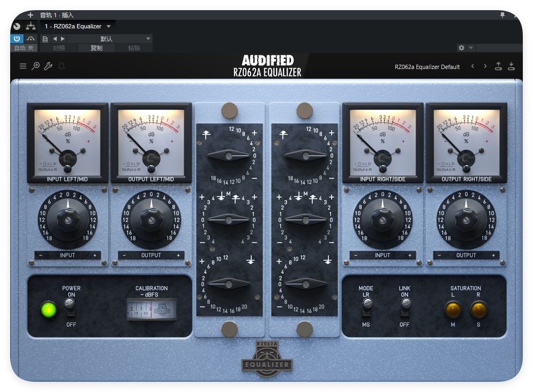The width and height of the screenshot is (533, 392).
Task: Click the 粘贴 paste button
Action: click(x=134, y=48)
